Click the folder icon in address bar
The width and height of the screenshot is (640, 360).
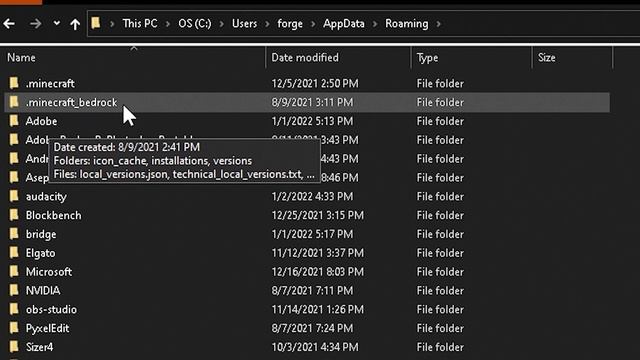pyautogui.click(x=96, y=23)
